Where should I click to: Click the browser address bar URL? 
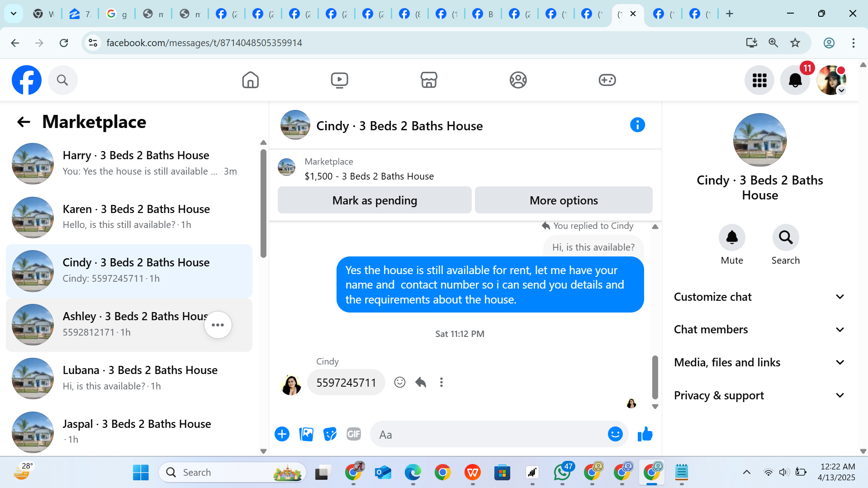coord(204,43)
